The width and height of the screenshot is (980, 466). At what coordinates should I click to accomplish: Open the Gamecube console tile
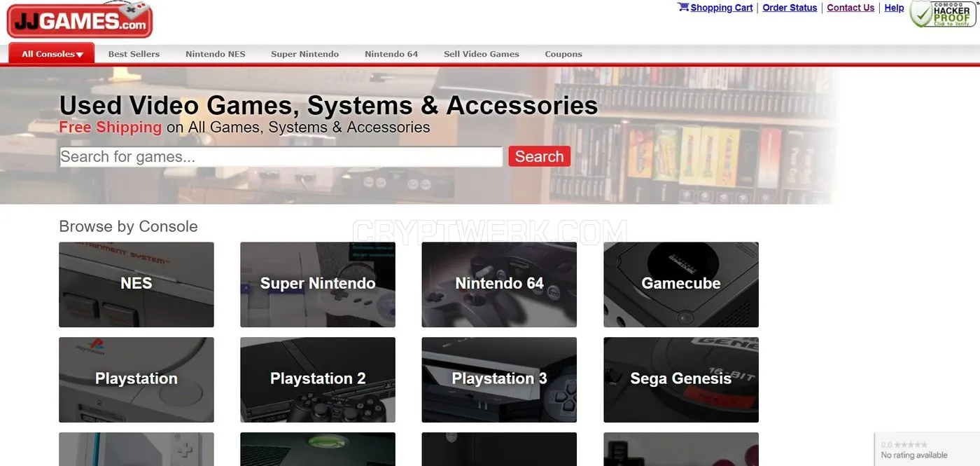click(x=681, y=285)
